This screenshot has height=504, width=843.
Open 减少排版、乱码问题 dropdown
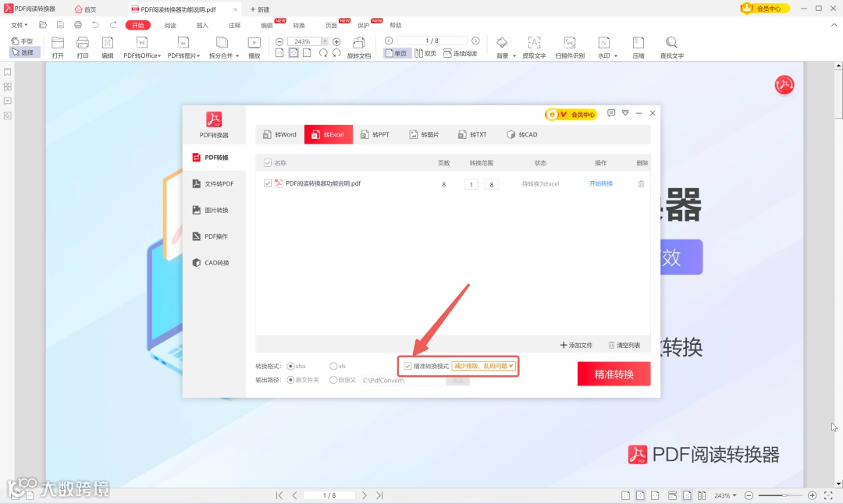pos(483,366)
